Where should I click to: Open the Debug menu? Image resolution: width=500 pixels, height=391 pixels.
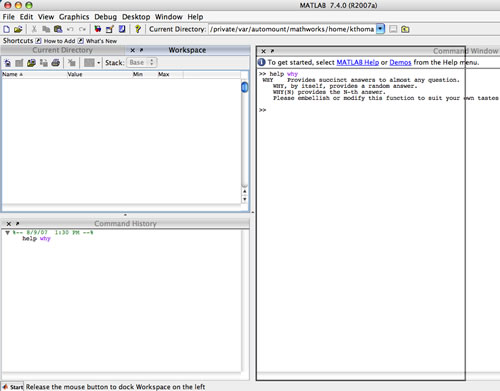tap(106, 17)
